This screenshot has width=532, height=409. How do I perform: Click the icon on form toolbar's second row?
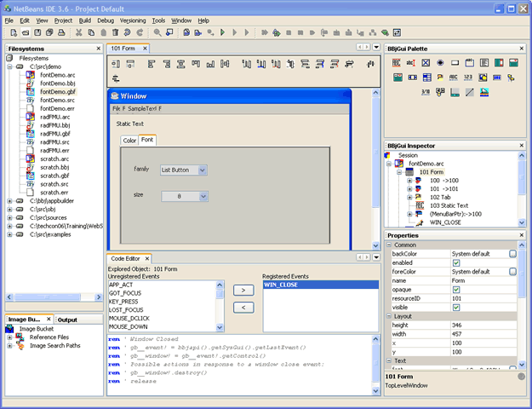tap(116, 78)
